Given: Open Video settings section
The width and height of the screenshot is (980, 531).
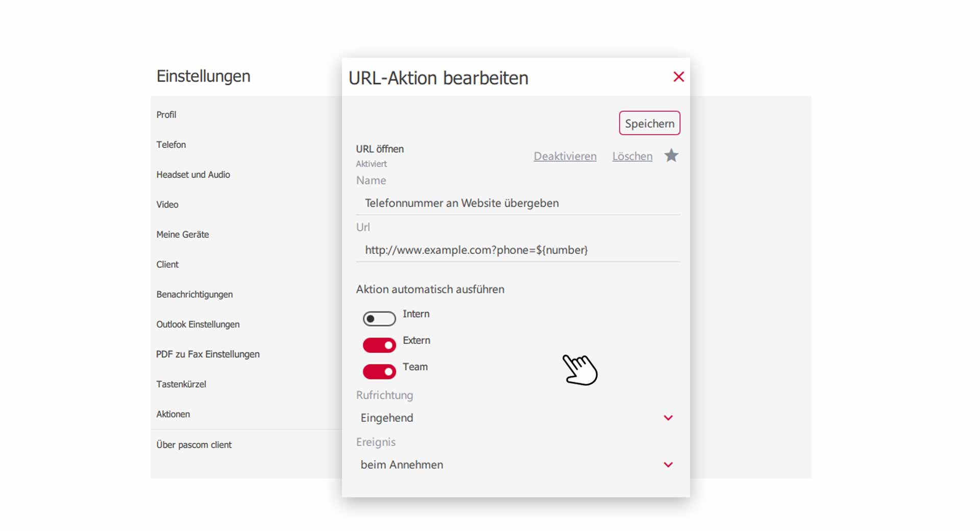Looking at the screenshot, I should pyautogui.click(x=167, y=205).
